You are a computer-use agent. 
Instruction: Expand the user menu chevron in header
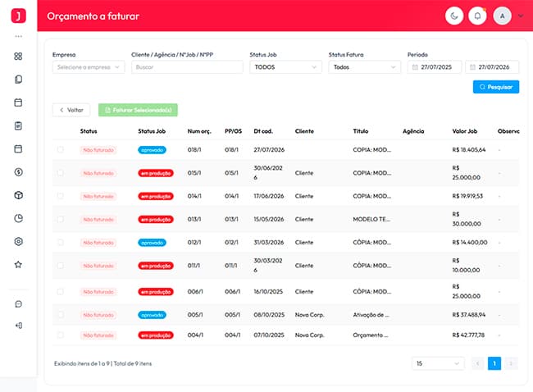click(521, 16)
